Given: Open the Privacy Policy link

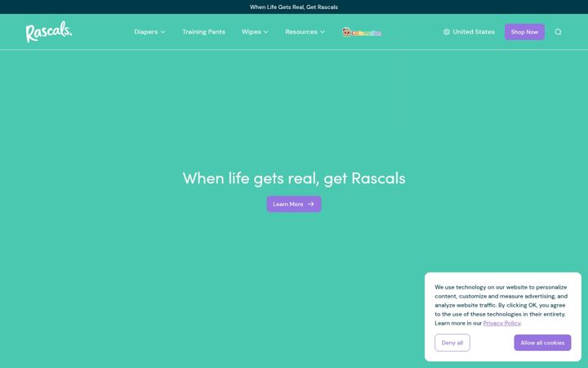Looking at the screenshot, I should click(x=501, y=323).
